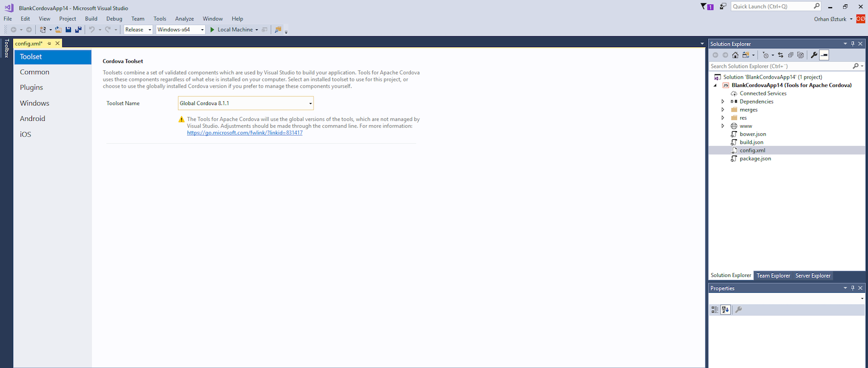Select the Common section
The height and width of the screenshot is (368, 868).
[53, 72]
